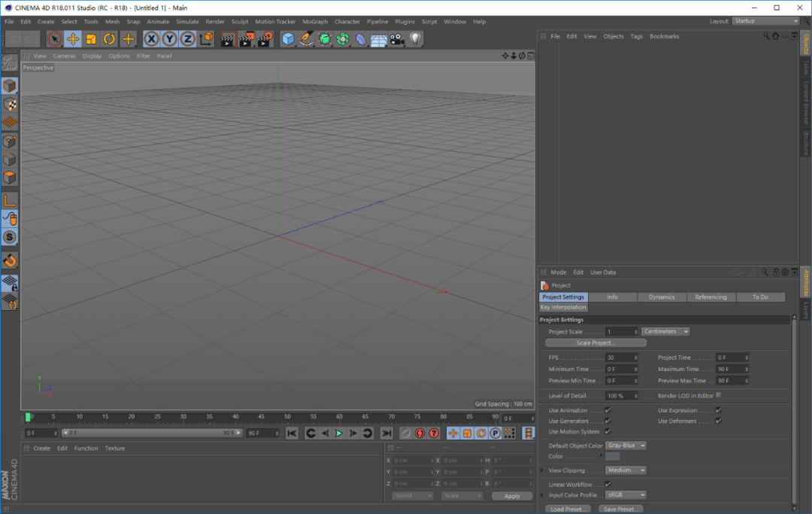Image resolution: width=812 pixels, height=514 pixels.
Task: Open Default Object Color dropdown
Action: click(626, 446)
